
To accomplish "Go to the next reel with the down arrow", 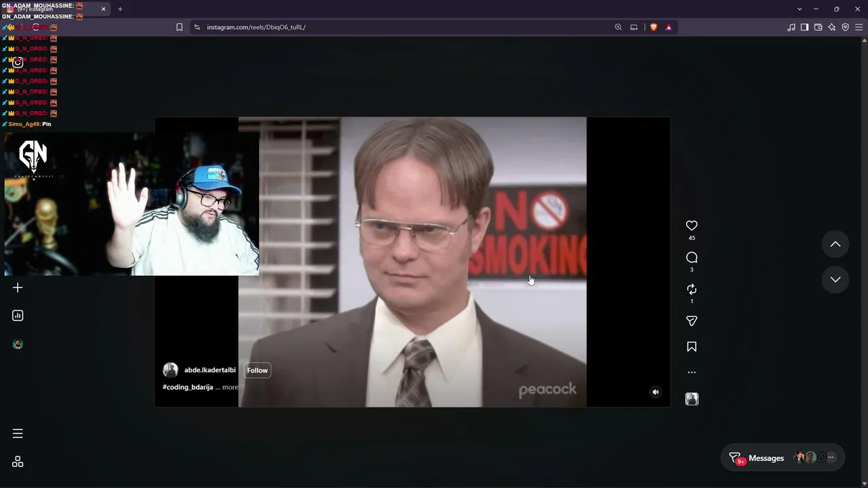I will pos(835,279).
